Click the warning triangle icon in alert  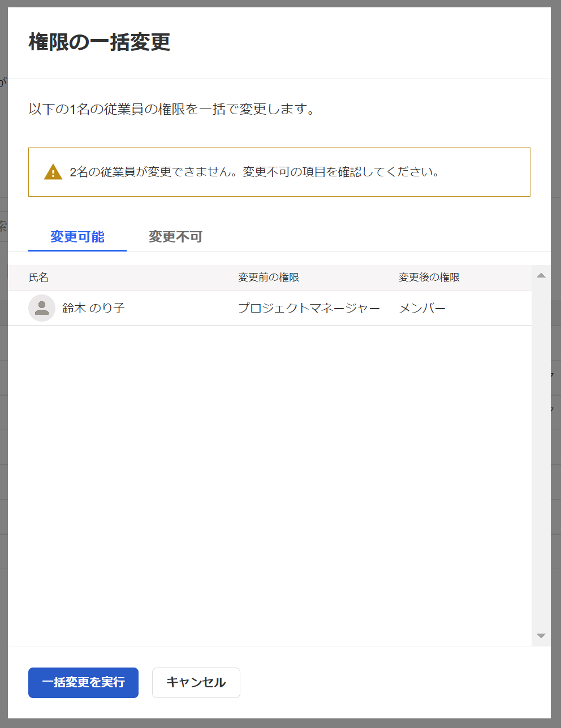[53, 172]
